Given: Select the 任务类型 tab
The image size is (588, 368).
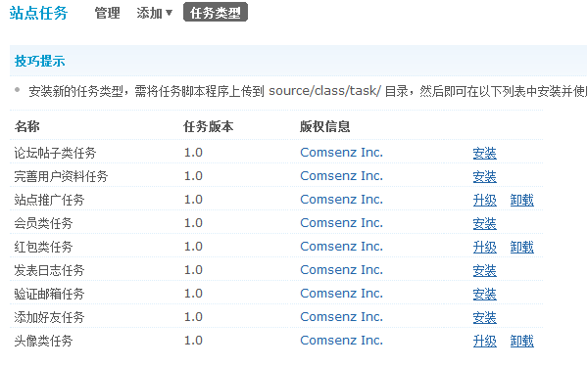Looking at the screenshot, I should (216, 13).
